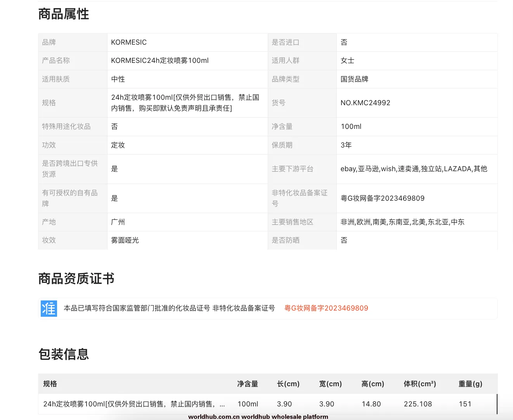
Task: Select the 主要销售地区 label
Action: coord(293,222)
